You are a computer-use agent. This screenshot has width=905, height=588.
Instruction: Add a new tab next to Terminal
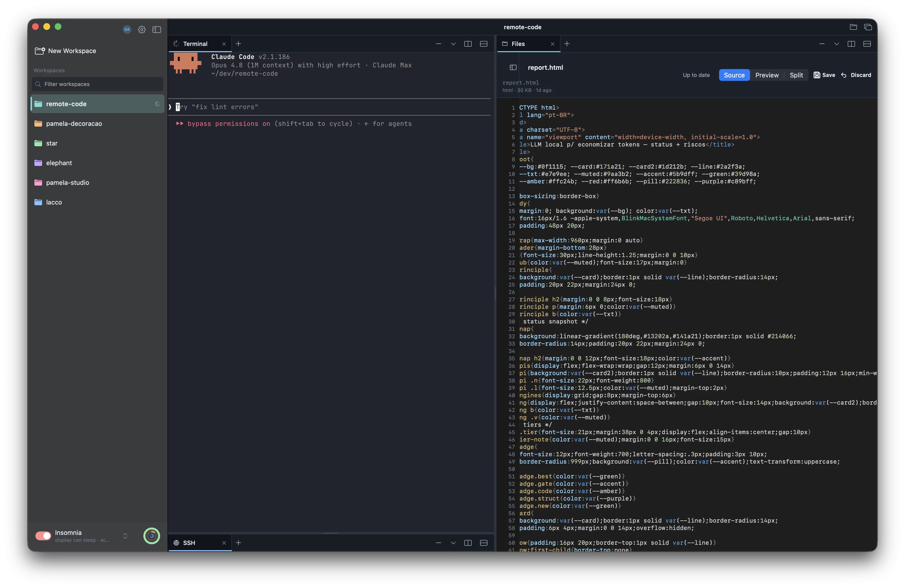pyautogui.click(x=238, y=44)
